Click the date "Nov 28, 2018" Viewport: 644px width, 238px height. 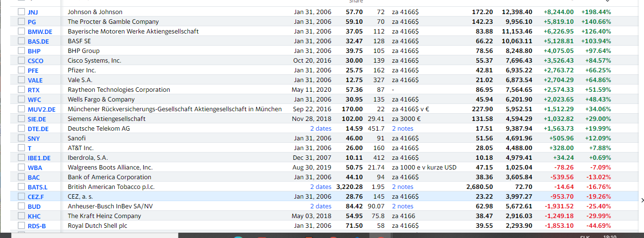pos(312,119)
